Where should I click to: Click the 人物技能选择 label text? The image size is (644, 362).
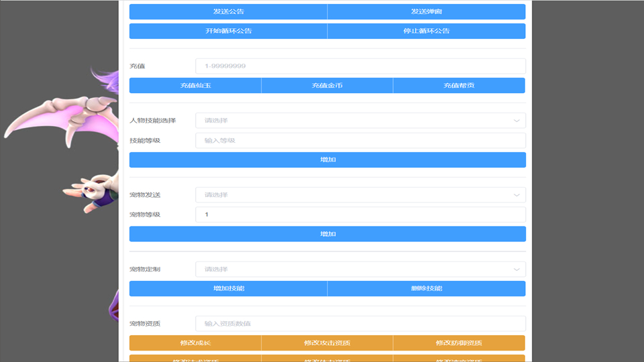click(x=153, y=121)
